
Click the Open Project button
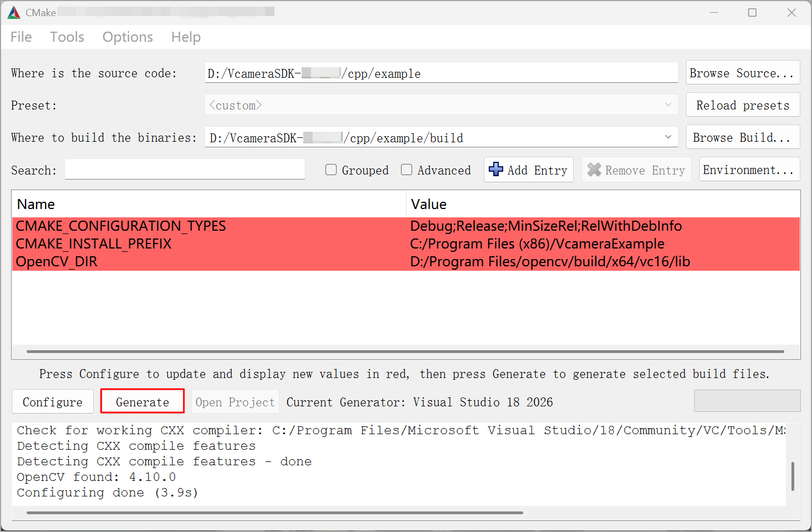(x=235, y=402)
